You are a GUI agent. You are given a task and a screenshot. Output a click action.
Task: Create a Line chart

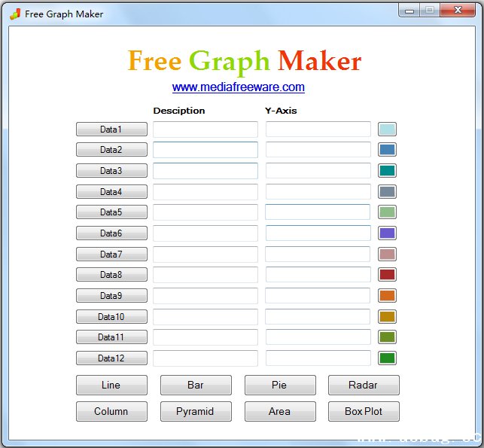coord(111,386)
